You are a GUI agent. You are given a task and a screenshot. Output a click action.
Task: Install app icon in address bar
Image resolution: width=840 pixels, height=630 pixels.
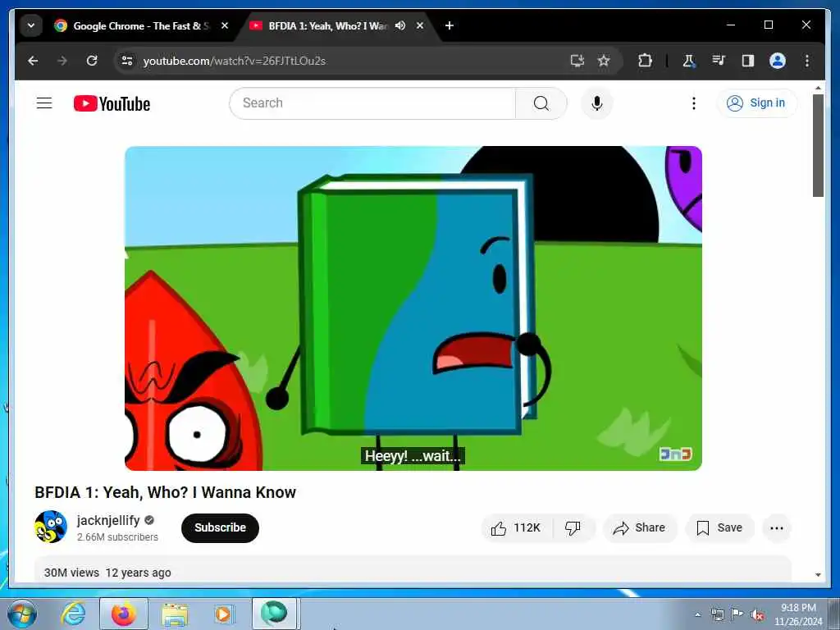(x=577, y=61)
